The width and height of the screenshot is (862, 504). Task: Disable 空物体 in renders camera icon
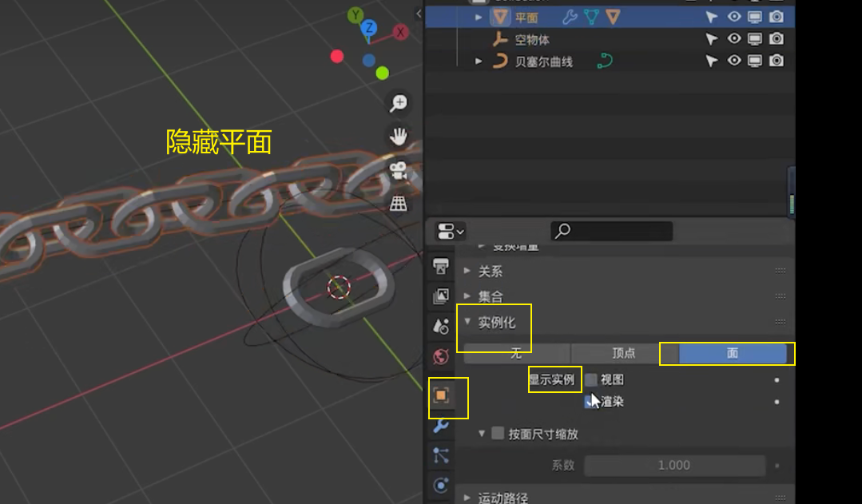coord(777,39)
